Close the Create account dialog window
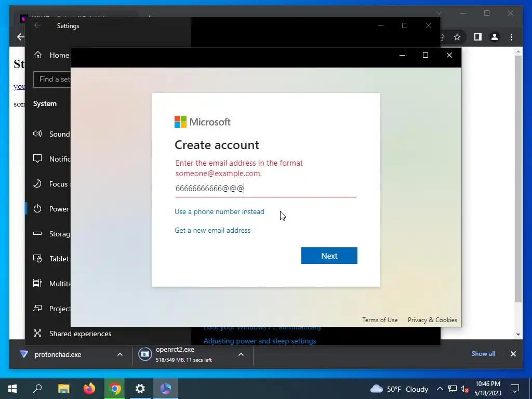This screenshot has width=532, height=399. 449,55
